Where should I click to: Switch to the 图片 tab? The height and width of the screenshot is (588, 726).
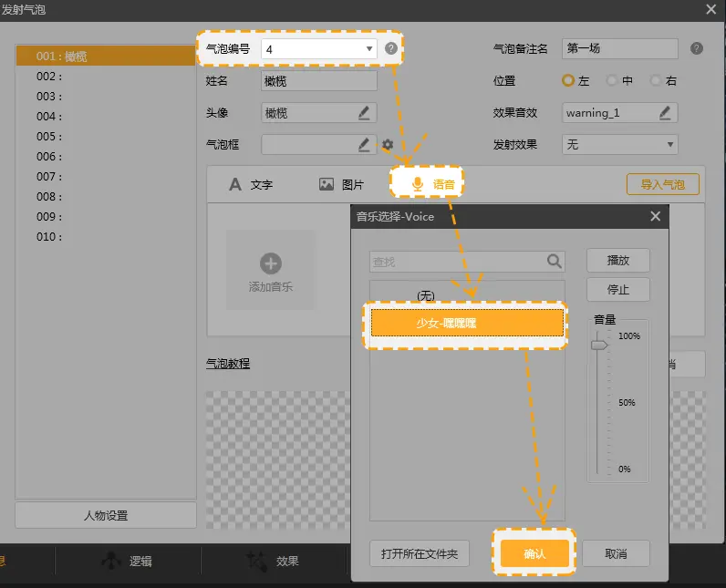[x=342, y=184]
